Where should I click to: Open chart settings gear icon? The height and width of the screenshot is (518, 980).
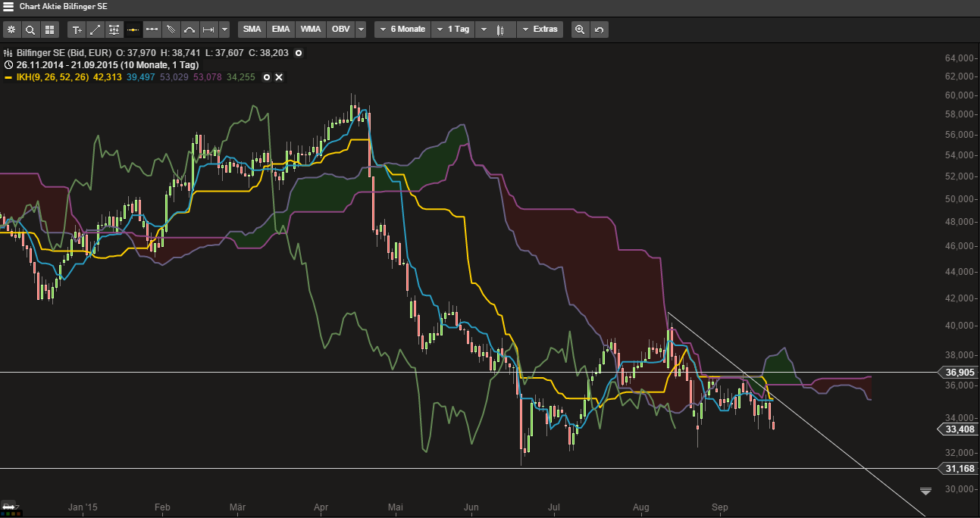11,30
